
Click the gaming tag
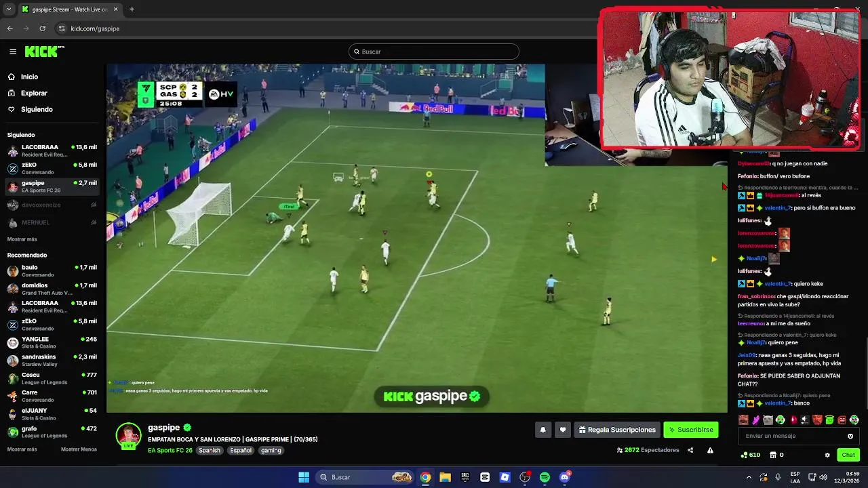[271, 450]
